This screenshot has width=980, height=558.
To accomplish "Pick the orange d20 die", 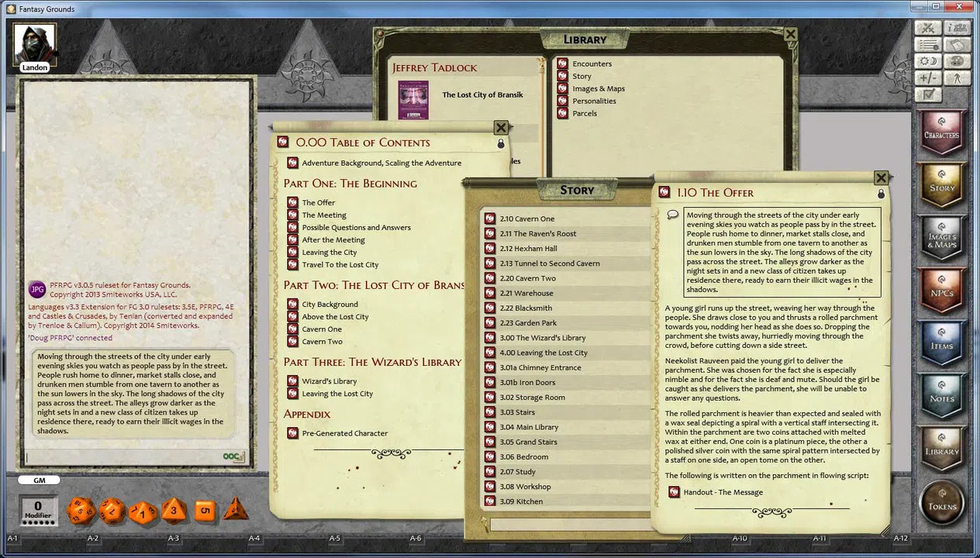I will 81,511.
